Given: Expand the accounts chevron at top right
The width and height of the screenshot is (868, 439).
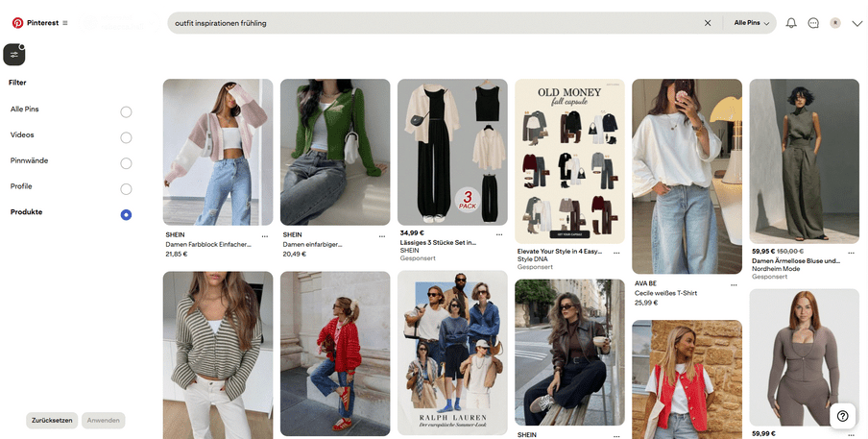Looking at the screenshot, I should tap(856, 23).
